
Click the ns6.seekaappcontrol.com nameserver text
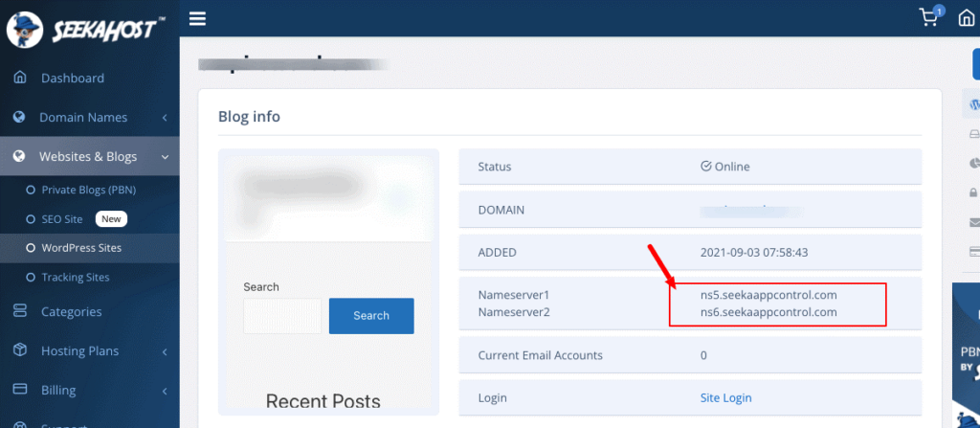click(768, 311)
